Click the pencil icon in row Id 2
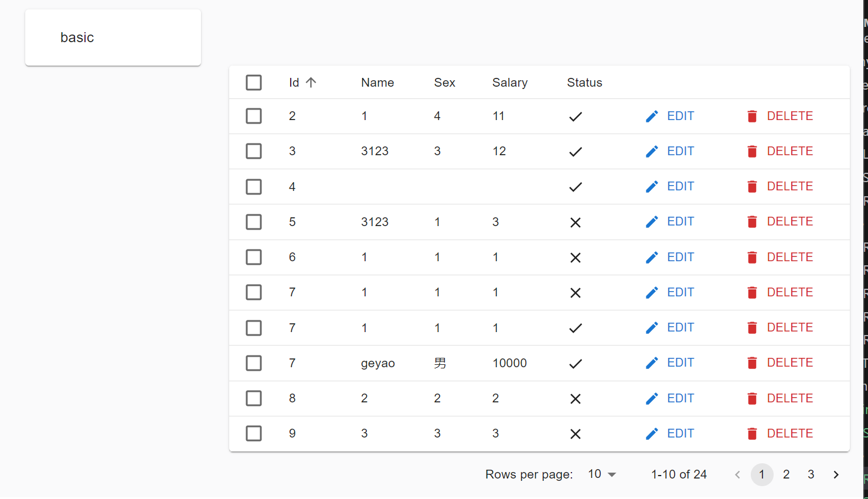 click(652, 117)
